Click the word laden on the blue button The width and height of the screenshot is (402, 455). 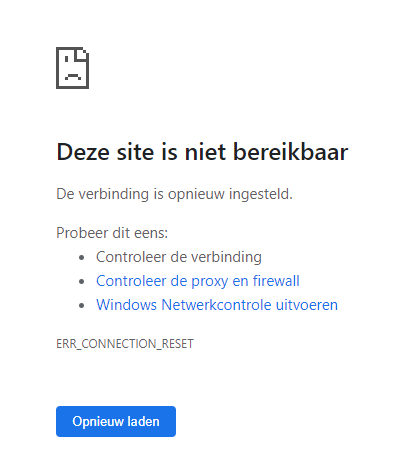143,421
